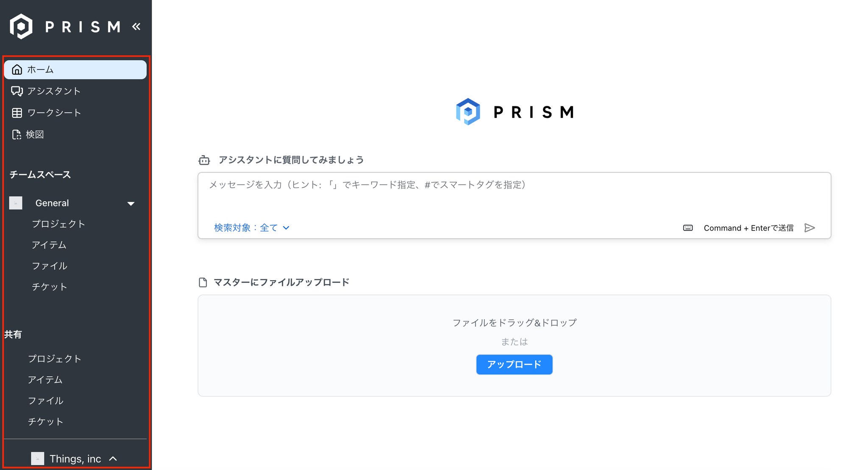Image resolution: width=868 pixels, height=470 pixels.
Task: Select アイテム under General
Action: pos(49,245)
